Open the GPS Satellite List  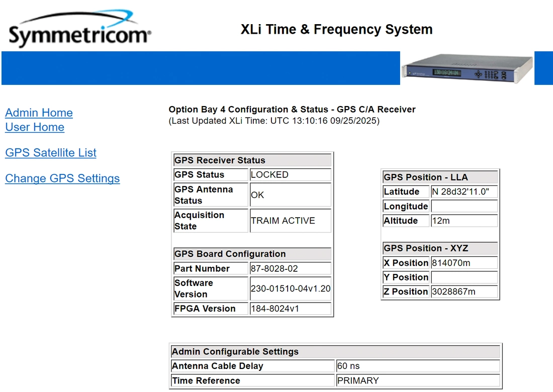click(50, 153)
